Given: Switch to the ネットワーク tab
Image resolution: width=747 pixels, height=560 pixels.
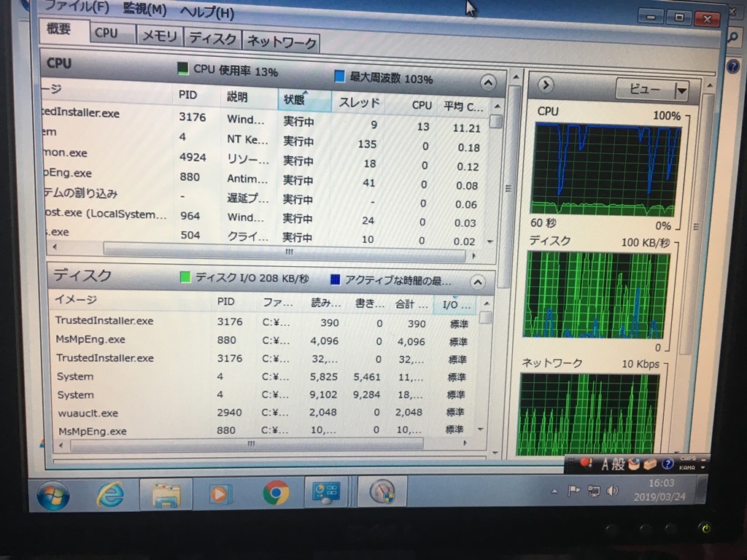Looking at the screenshot, I should pos(282,42).
